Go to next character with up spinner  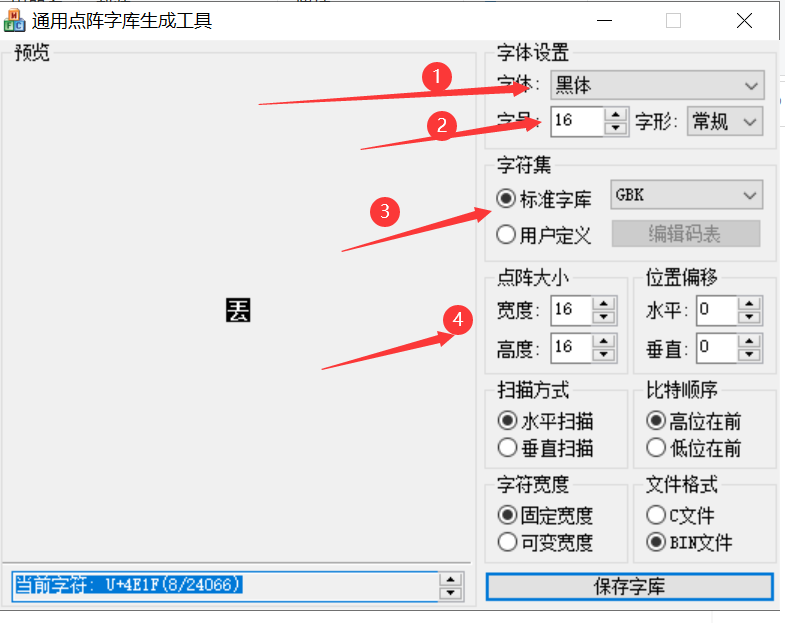click(x=451, y=579)
